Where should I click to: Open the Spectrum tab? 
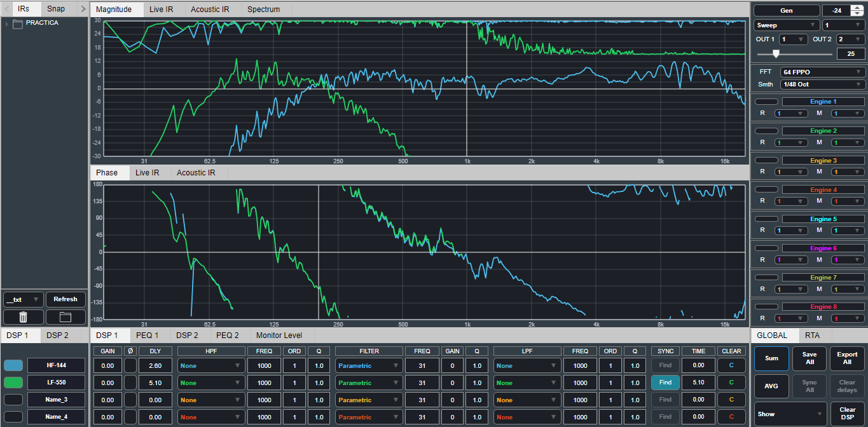point(264,10)
